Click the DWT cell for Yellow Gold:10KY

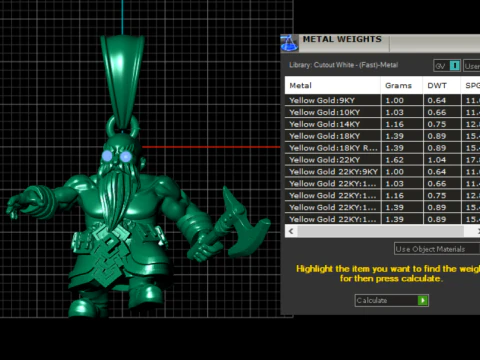coord(442,112)
